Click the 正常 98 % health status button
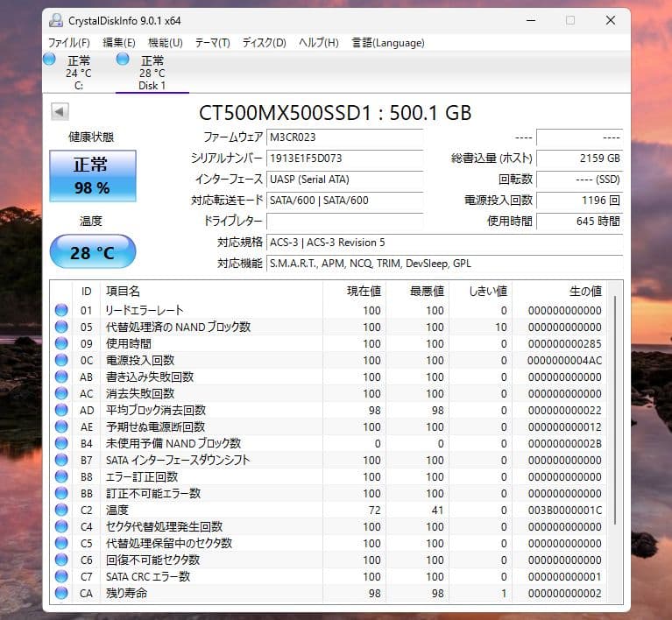Screen dimensions: 672x620 [x=93, y=176]
